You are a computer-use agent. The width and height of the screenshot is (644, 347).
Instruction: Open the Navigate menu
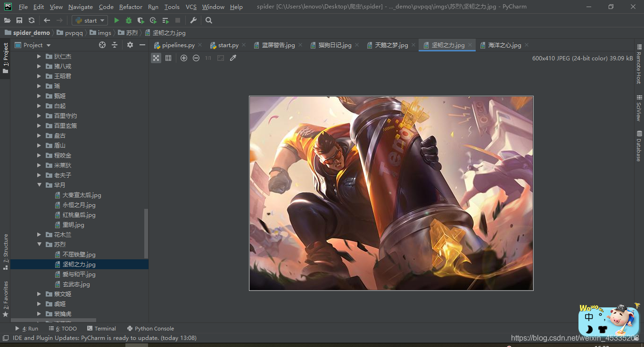click(81, 7)
